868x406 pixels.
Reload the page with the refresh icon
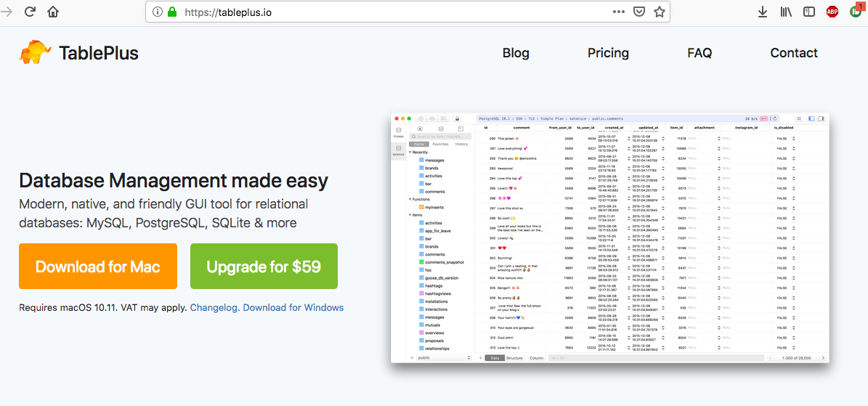31,12
